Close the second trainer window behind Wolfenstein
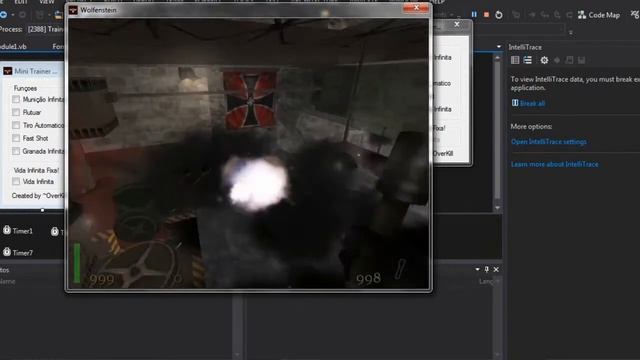The image size is (640, 360). click(457, 24)
